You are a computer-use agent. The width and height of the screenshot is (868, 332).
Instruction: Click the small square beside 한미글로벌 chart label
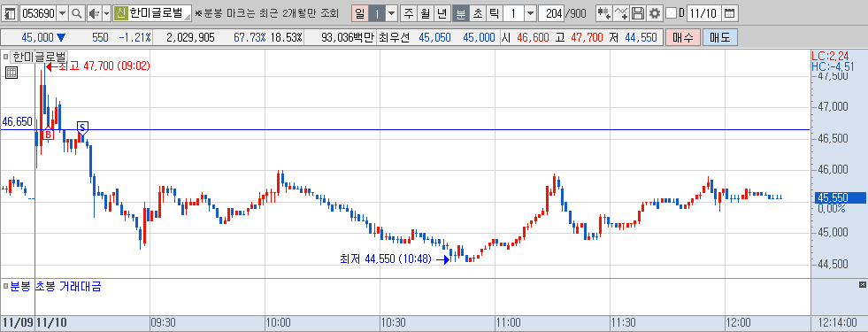tap(6, 56)
